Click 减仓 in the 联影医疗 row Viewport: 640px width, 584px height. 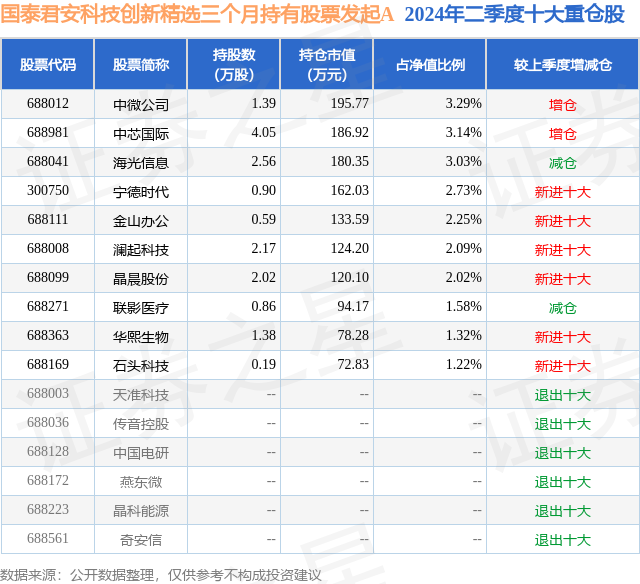562,308
